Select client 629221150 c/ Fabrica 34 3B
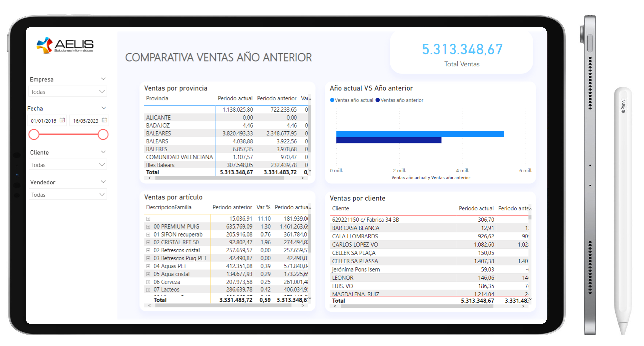644x346 pixels. click(429, 220)
